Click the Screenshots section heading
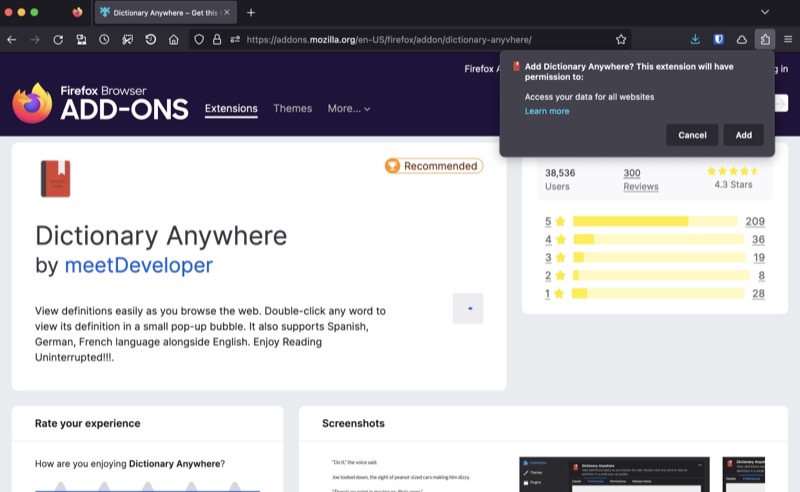This screenshot has height=492, width=800. 353,423
